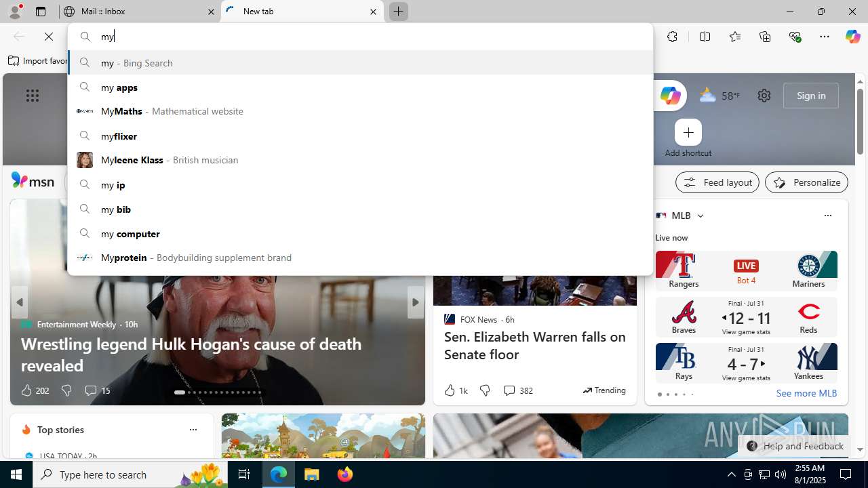This screenshot has height=488, width=868.
Task: Like the Elizabeth Warren story
Action: pos(456,390)
